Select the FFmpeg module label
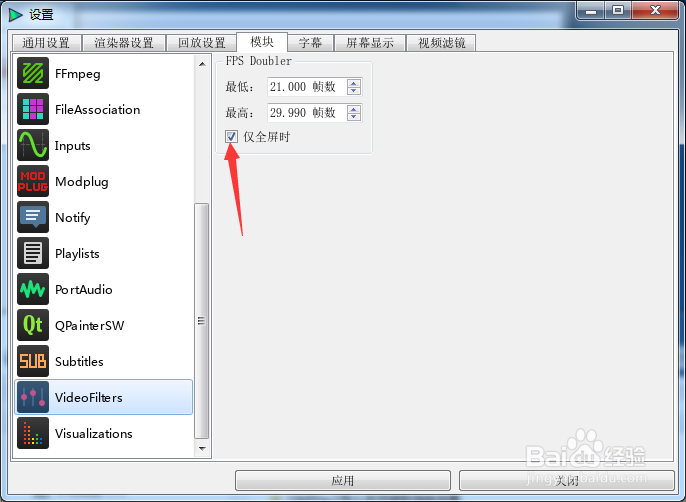This screenshot has width=686, height=502. pos(77,74)
